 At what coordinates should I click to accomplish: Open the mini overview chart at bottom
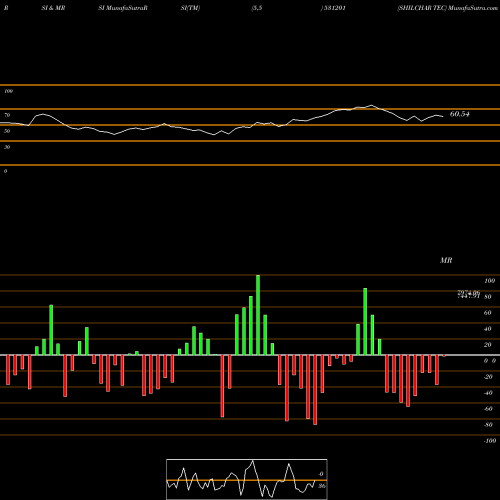click(x=247, y=479)
